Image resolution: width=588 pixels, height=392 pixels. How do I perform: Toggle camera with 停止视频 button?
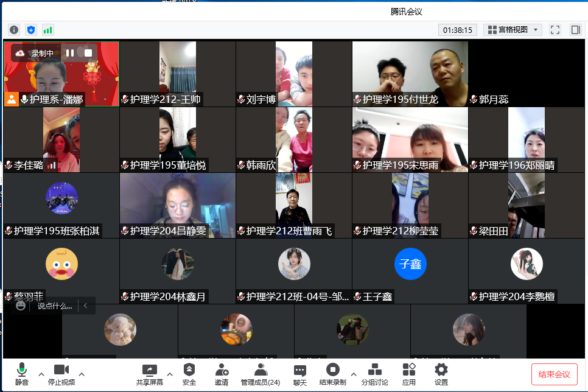(61, 374)
